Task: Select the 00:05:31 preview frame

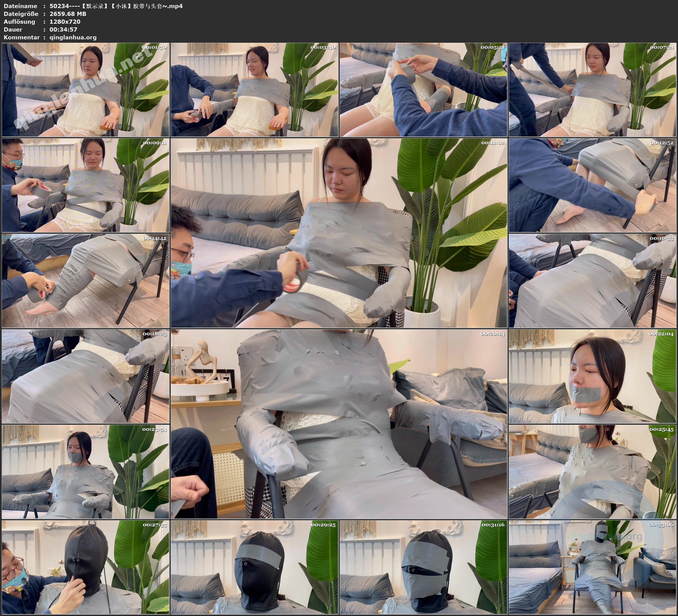Action: [424, 89]
